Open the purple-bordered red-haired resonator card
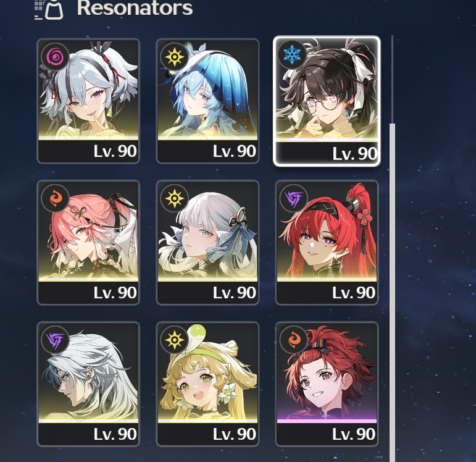 click(327, 384)
